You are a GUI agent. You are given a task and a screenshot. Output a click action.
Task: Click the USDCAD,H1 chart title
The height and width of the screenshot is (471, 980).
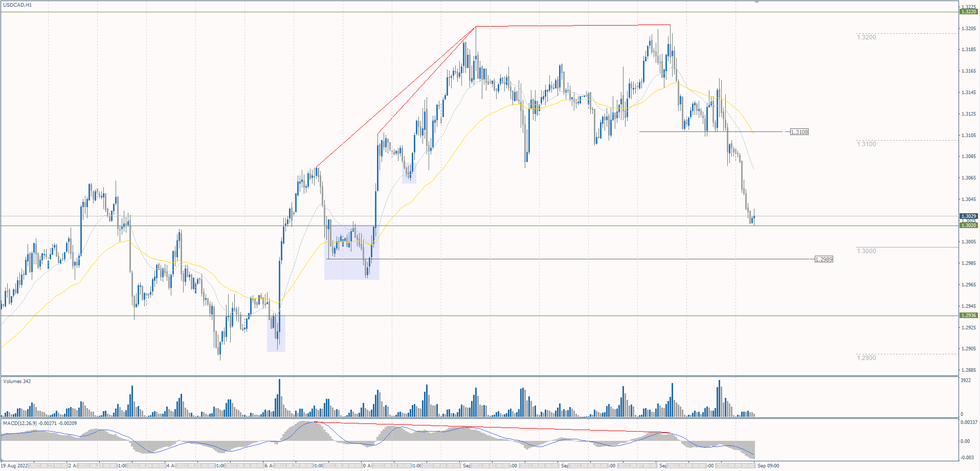(x=17, y=5)
